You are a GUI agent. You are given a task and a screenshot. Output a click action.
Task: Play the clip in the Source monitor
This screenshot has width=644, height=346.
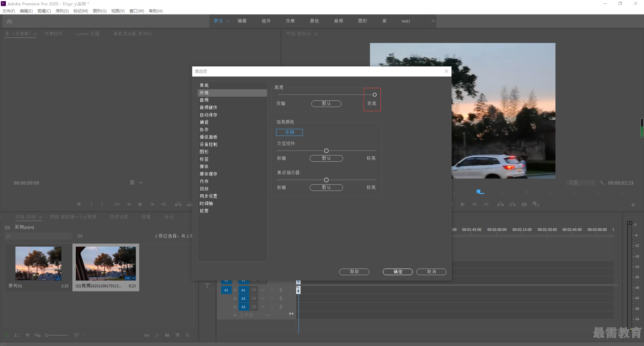coord(141,204)
